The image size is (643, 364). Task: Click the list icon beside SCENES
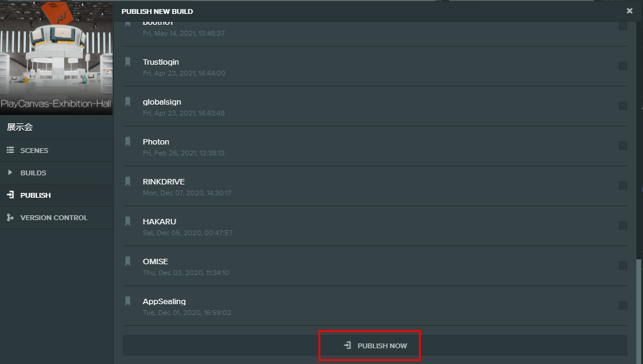coord(10,151)
